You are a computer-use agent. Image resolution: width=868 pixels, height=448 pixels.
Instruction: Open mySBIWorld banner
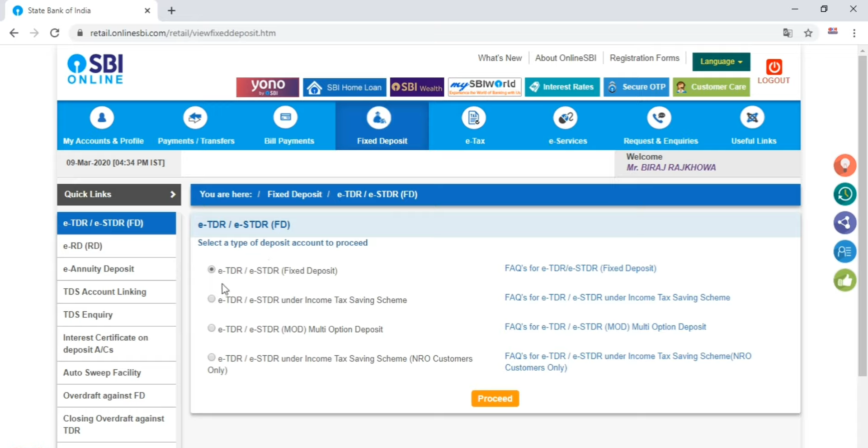485,87
